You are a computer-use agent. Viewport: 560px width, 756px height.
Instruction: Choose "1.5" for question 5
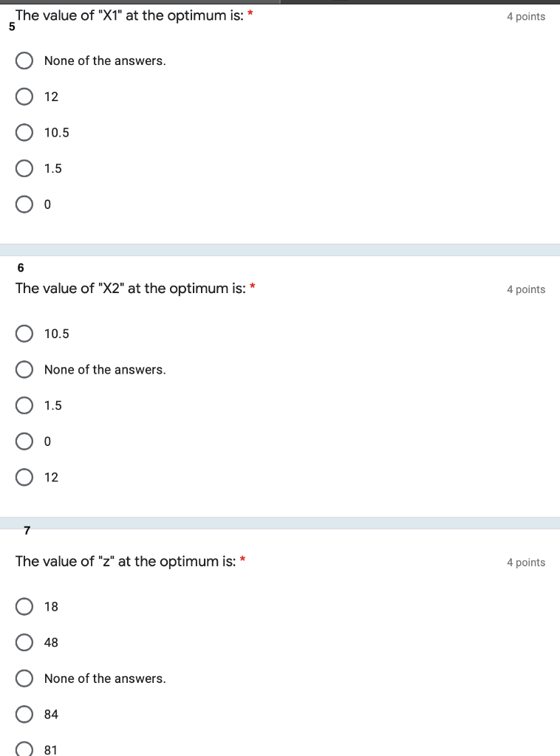24,168
